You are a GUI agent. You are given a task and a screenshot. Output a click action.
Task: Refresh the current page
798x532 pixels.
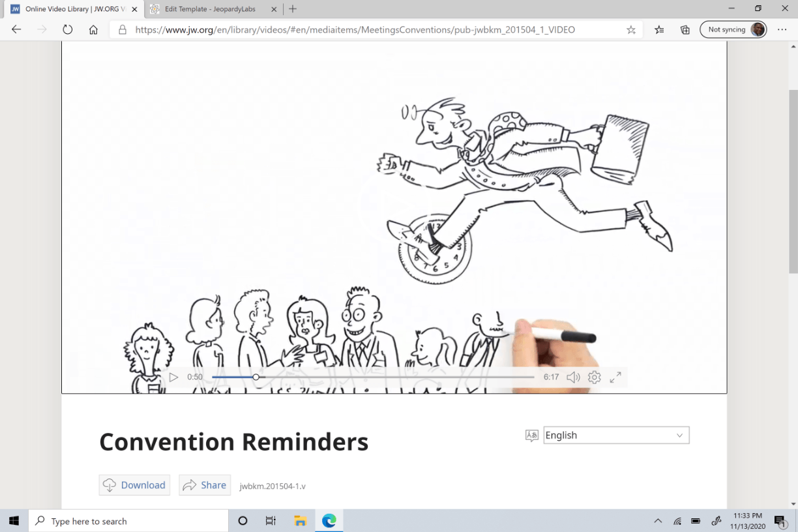[x=68, y=29]
